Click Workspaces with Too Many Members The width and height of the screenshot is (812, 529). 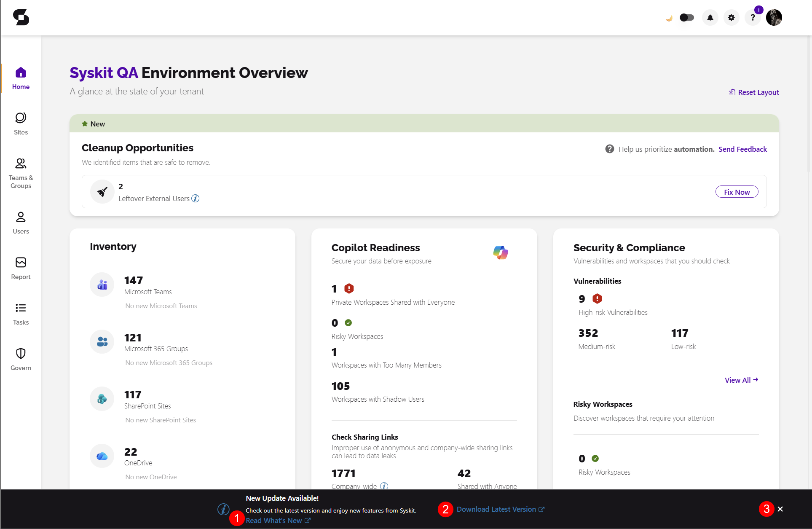[x=386, y=365]
